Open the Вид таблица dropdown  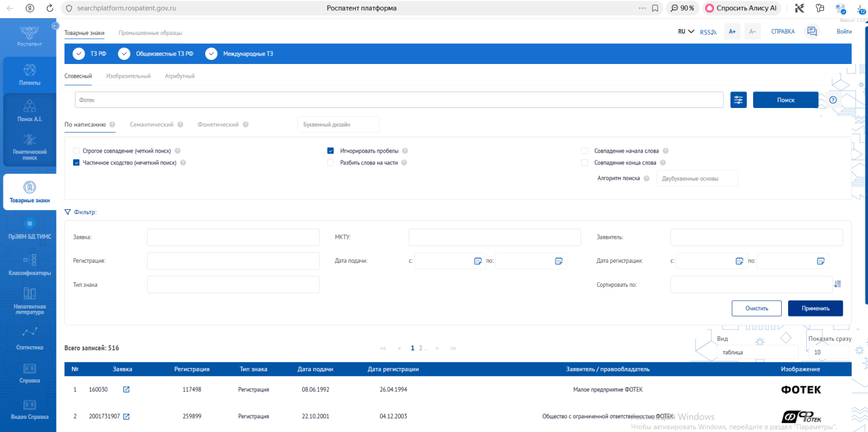758,353
